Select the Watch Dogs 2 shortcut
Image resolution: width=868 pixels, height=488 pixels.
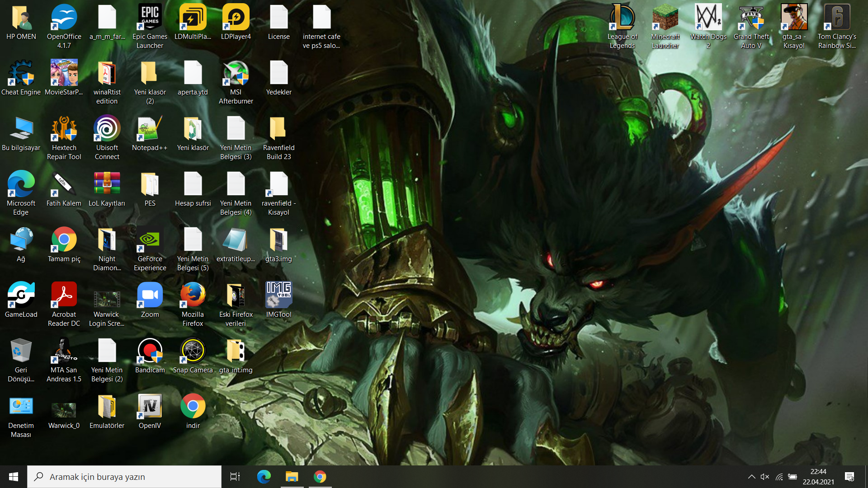(x=708, y=18)
